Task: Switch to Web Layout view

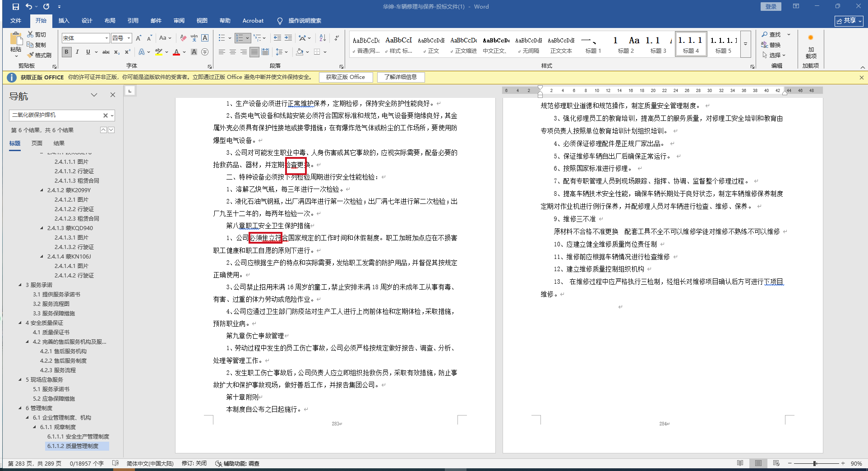Action: pyautogui.click(x=776, y=463)
